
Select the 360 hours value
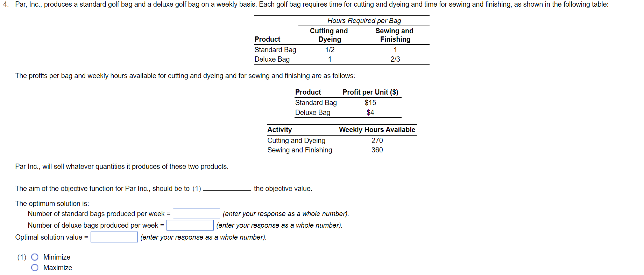click(377, 150)
